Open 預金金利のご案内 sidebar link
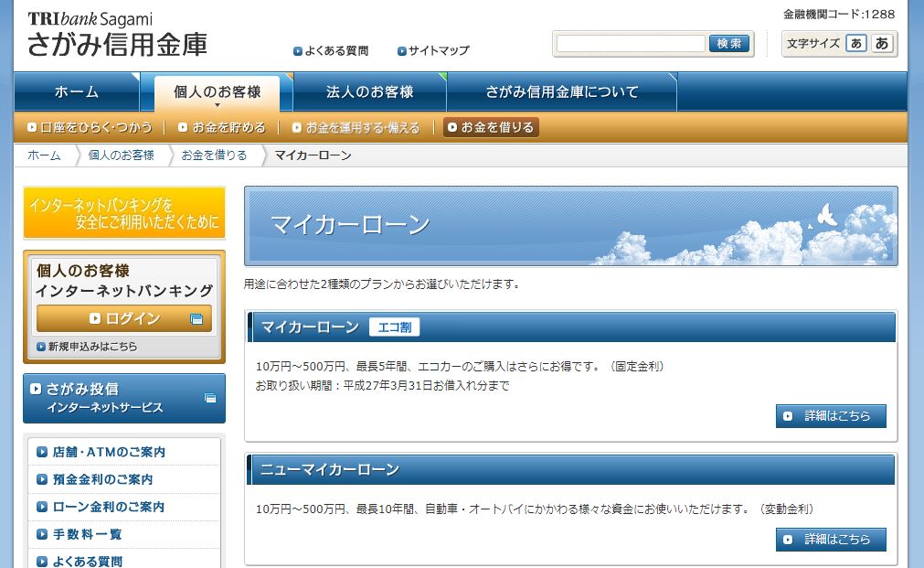This screenshot has width=924, height=568. coord(102,479)
